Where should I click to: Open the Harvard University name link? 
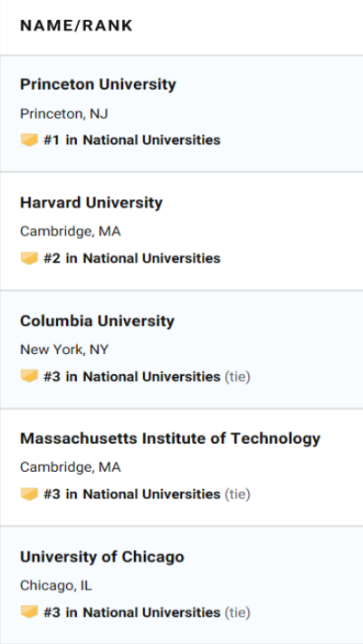91,203
